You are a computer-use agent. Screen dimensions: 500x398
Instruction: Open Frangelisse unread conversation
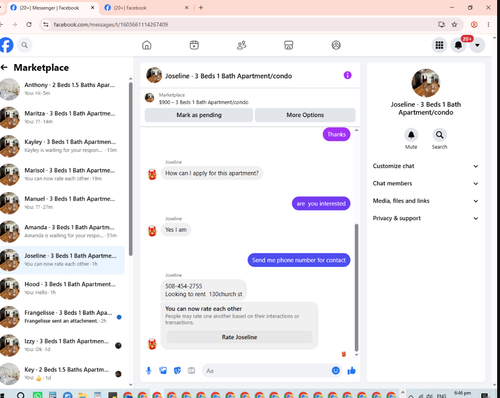click(62, 316)
